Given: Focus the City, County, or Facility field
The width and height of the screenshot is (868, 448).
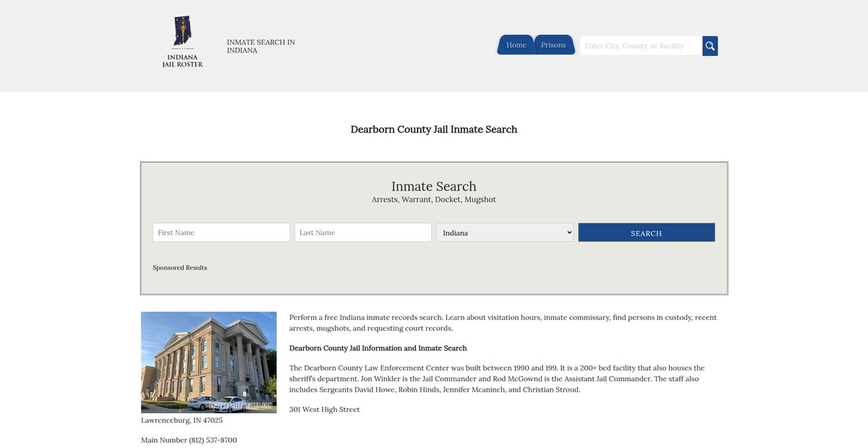Looking at the screenshot, I should 641,46.
